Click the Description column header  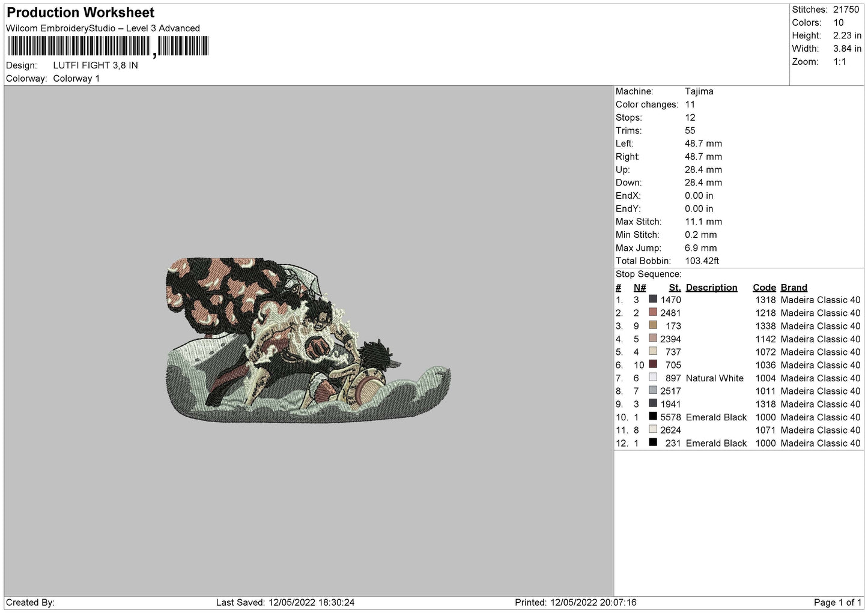point(711,288)
